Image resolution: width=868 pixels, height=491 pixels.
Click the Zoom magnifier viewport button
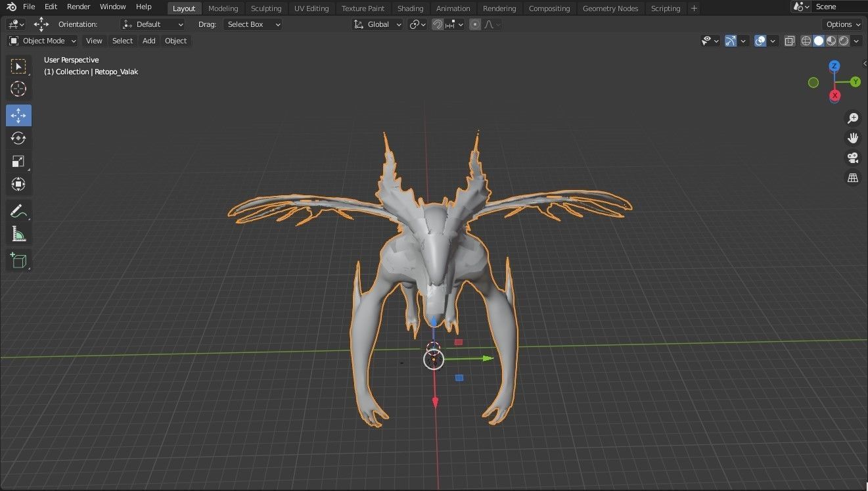tap(853, 118)
